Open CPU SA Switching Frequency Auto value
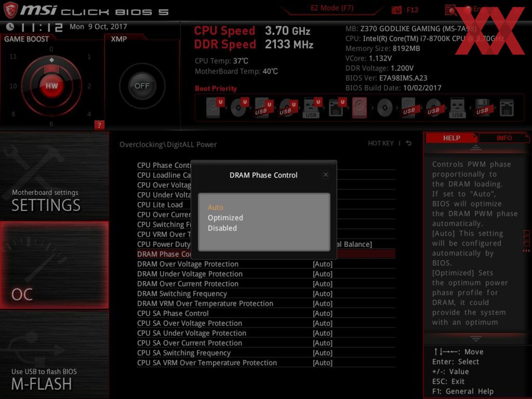This screenshot has height=399, width=532. click(322, 353)
